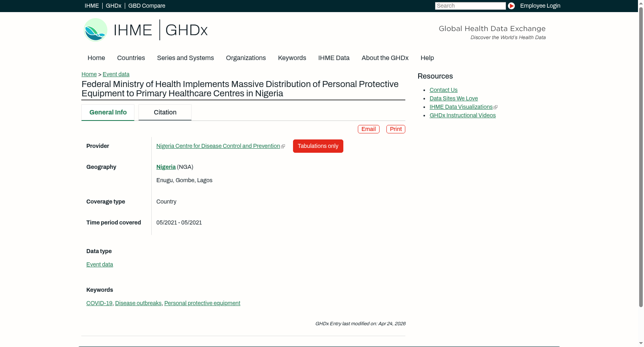
Task: Switch to General Info tab
Action: (x=108, y=112)
